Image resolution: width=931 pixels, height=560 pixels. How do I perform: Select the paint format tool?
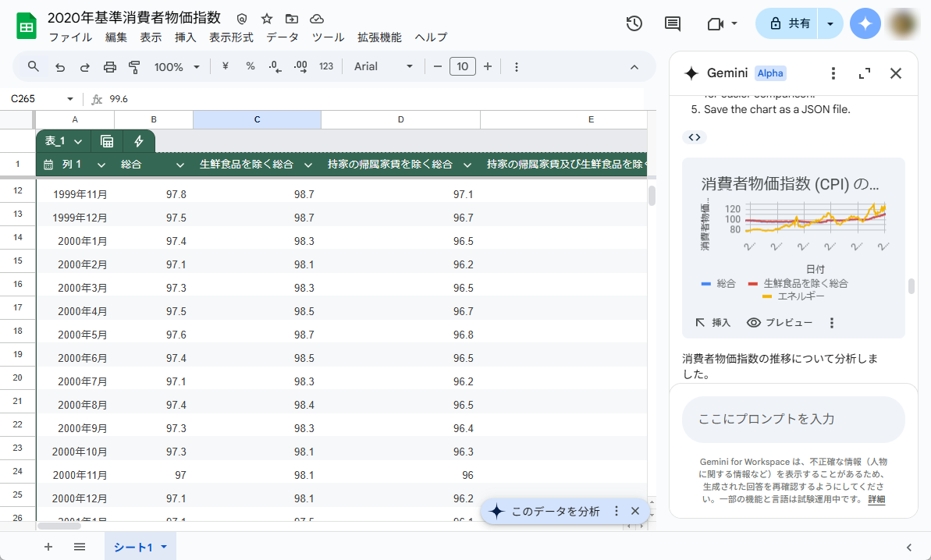point(134,66)
